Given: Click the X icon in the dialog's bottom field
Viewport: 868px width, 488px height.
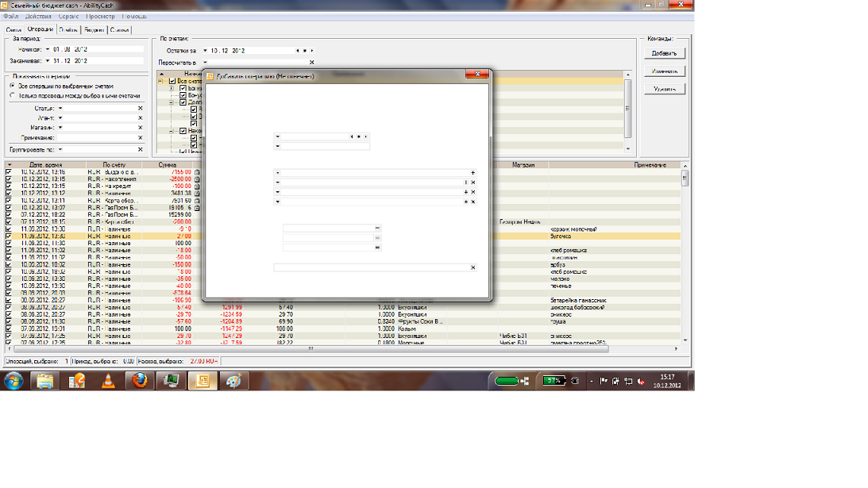Looking at the screenshot, I should point(473,267).
